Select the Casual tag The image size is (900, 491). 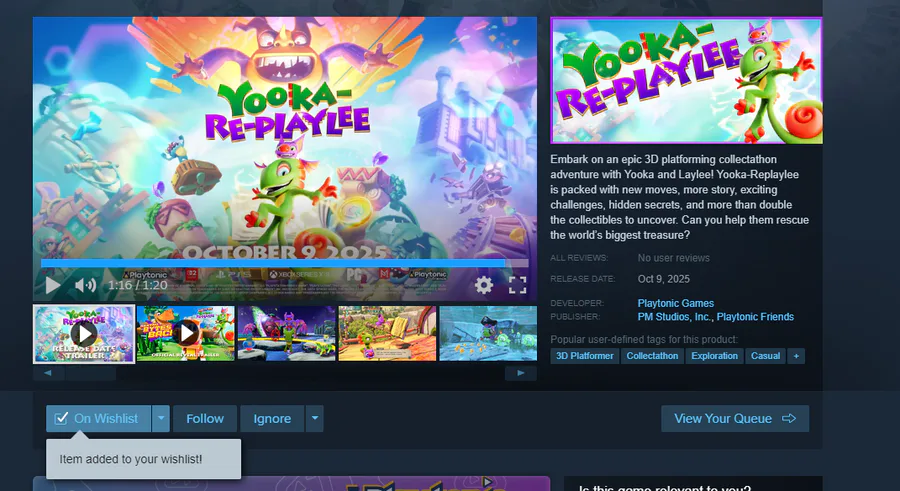[765, 356]
